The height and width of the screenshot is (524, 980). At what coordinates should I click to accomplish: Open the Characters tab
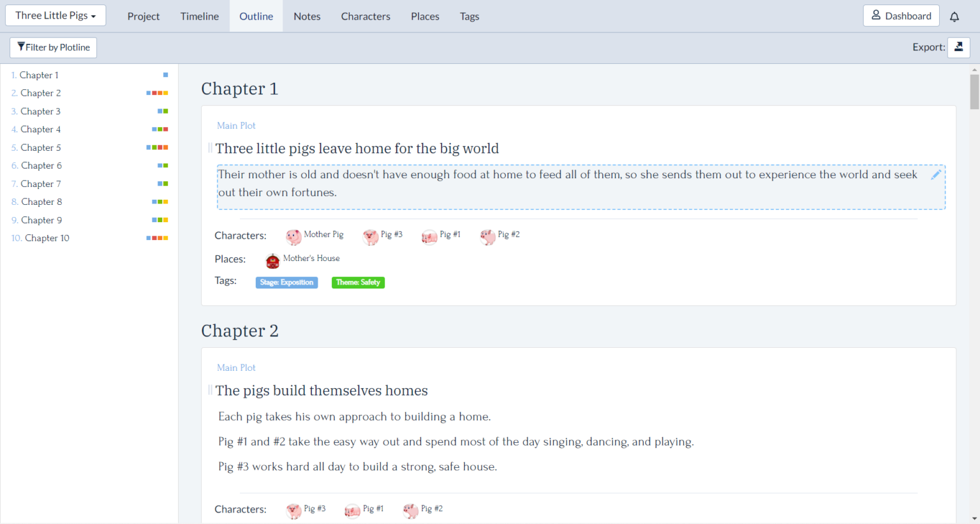[365, 17]
